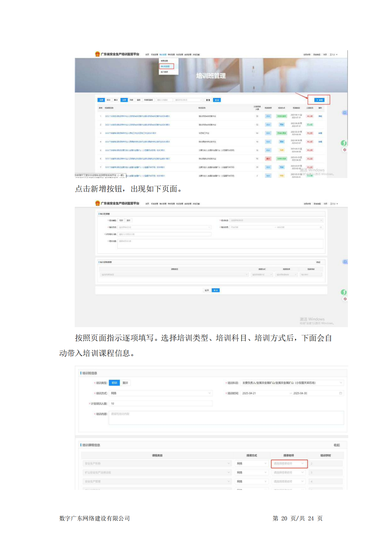Open user account dropdown in first screenshot header
Image resolution: width=392 pixels, height=555 pixels.
tap(333, 54)
